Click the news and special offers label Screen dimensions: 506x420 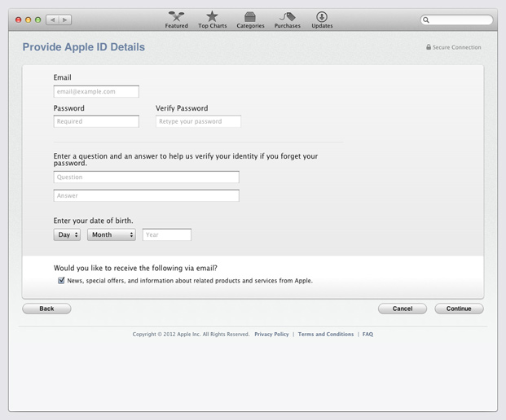[x=190, y=281]
